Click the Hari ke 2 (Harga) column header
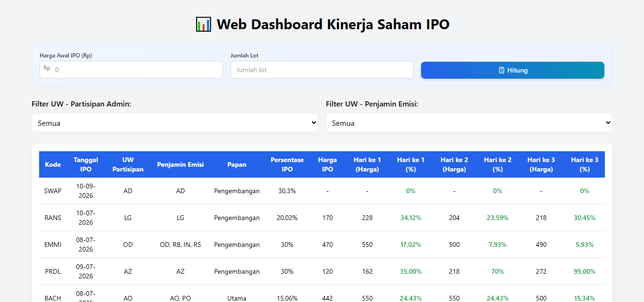This screenshot has width=644, height=302. 454,164
